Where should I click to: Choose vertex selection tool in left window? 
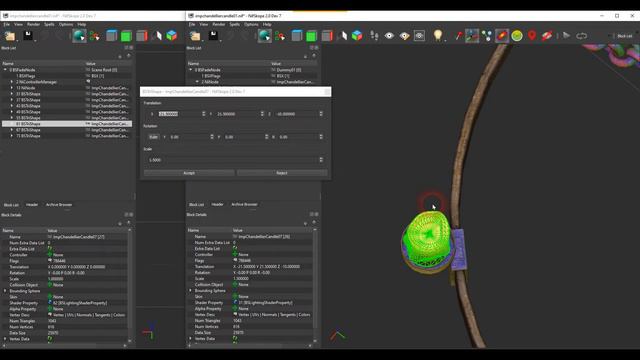point(95,36)
